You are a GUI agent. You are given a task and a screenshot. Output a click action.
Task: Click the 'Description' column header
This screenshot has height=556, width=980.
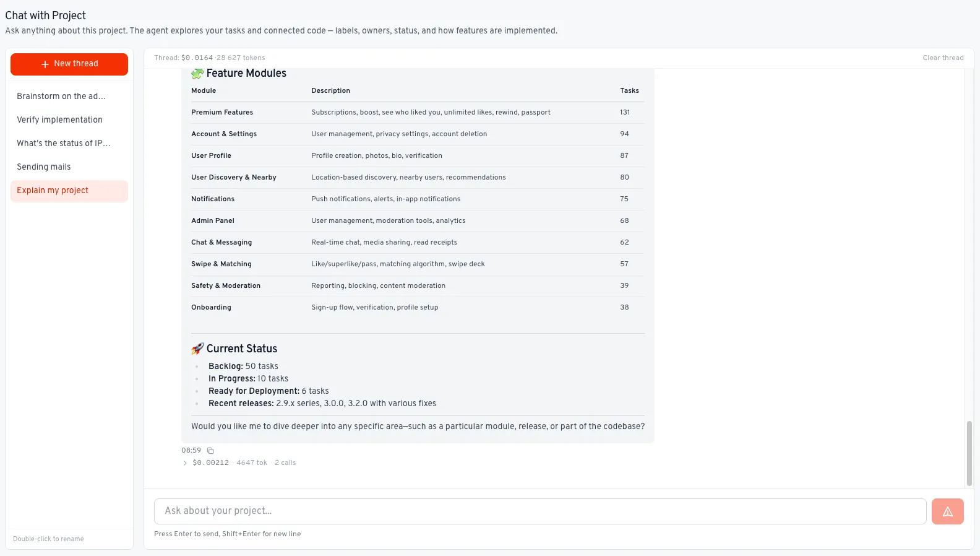(x=330, y=91)
